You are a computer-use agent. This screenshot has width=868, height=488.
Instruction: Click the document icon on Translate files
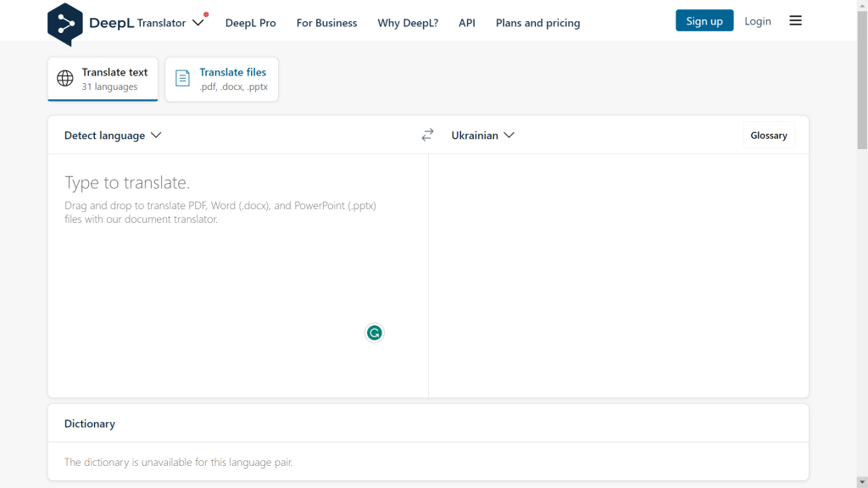pos(182,79)
